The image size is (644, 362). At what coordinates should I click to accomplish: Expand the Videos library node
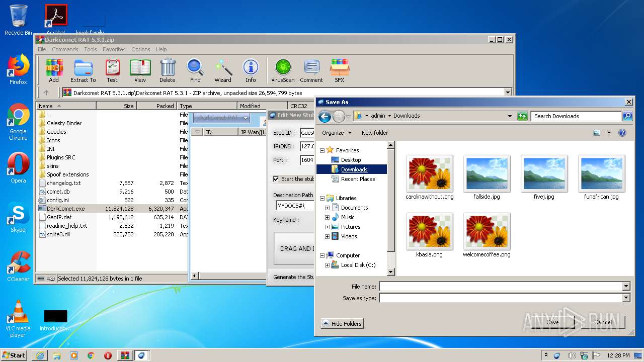click(327, 236)
